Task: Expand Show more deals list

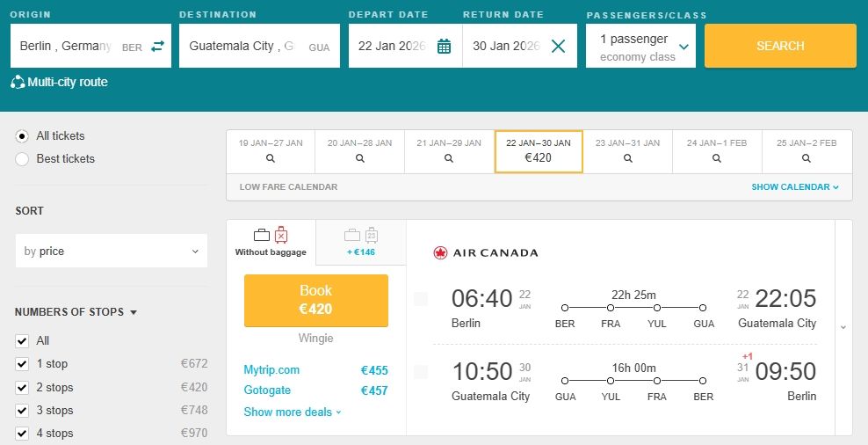Action: pos(292,412)
